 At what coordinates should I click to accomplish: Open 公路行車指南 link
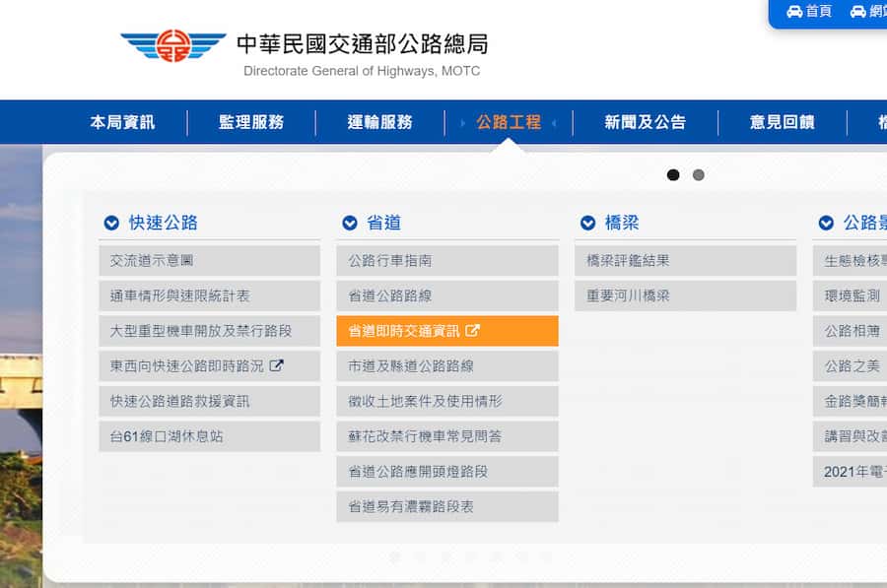[447, 261]
